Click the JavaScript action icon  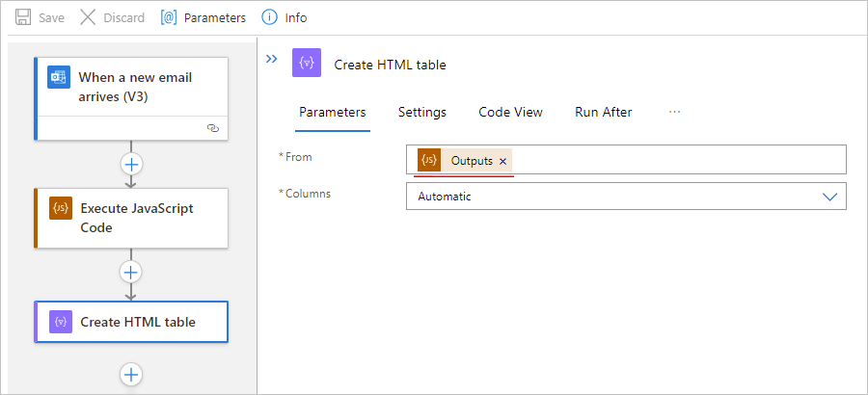coord(61,208)
